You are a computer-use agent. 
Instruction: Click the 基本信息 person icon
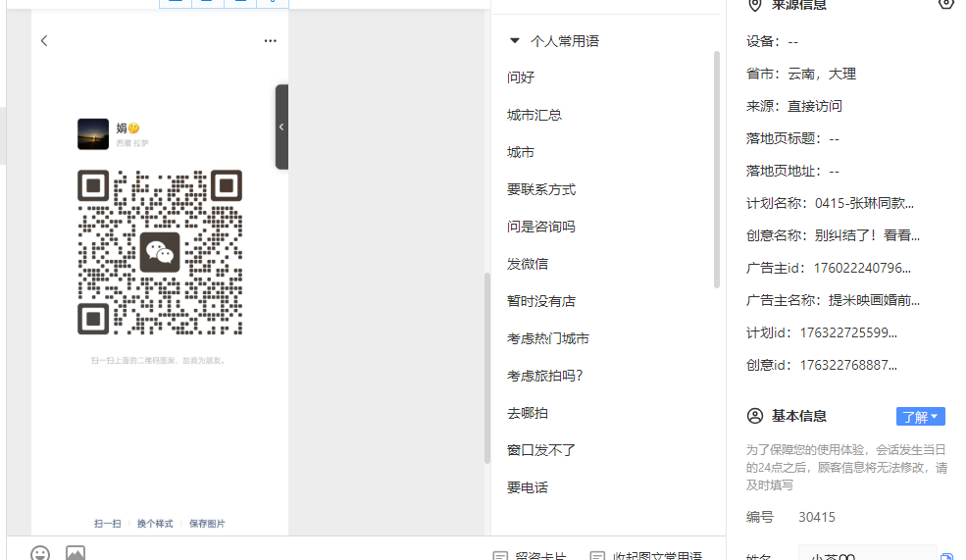coord(755,416)
